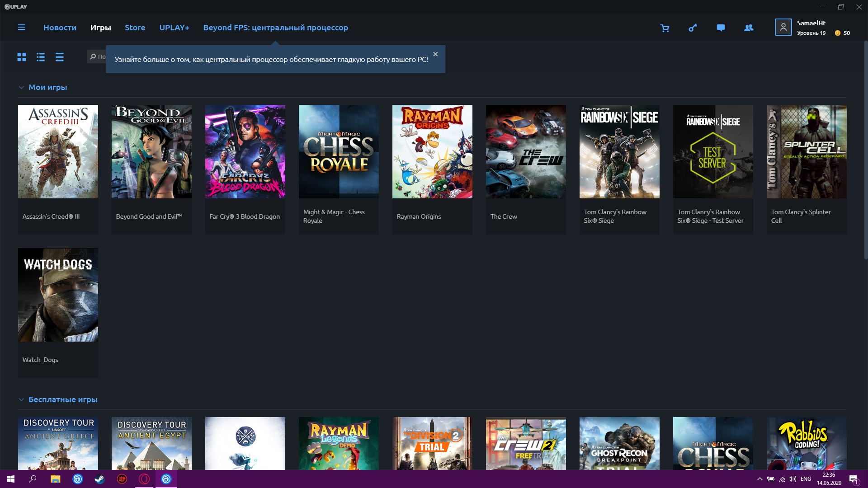Open The Division 2 Trial cover

pos(432,443)
